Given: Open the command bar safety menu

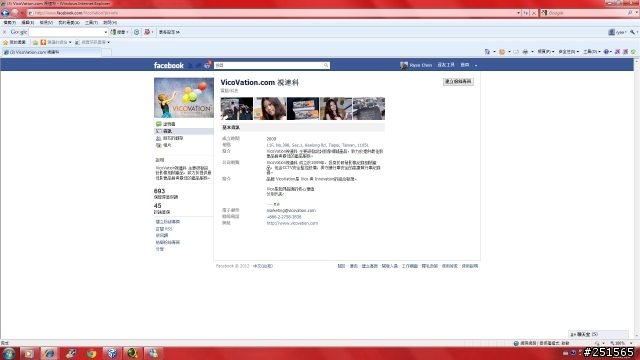Looking at the screenshot, I should point(568,52).
